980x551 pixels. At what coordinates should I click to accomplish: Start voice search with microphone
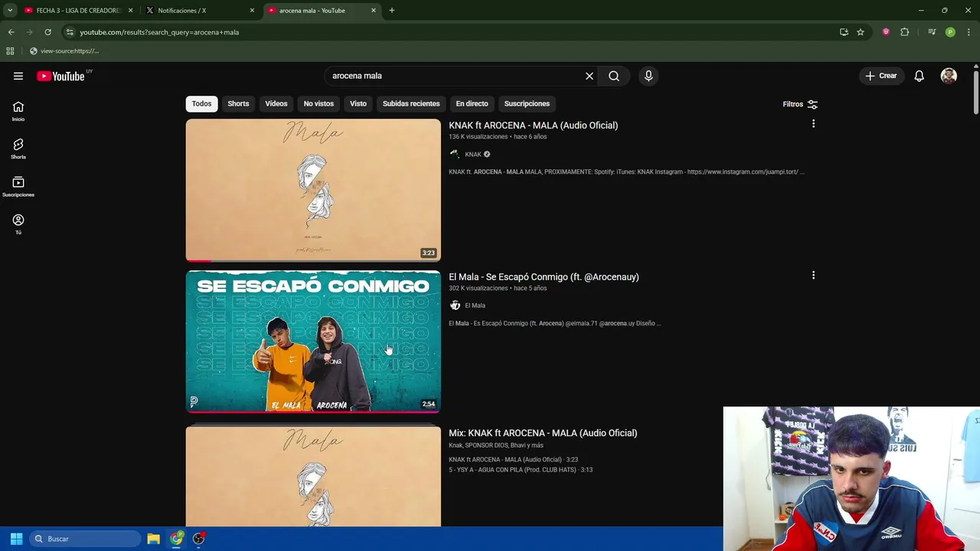(x=648, y=76)
